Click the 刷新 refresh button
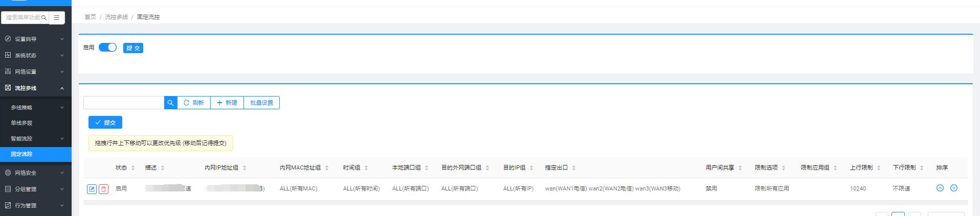The image size is (980, 216). tap(194, 103)
